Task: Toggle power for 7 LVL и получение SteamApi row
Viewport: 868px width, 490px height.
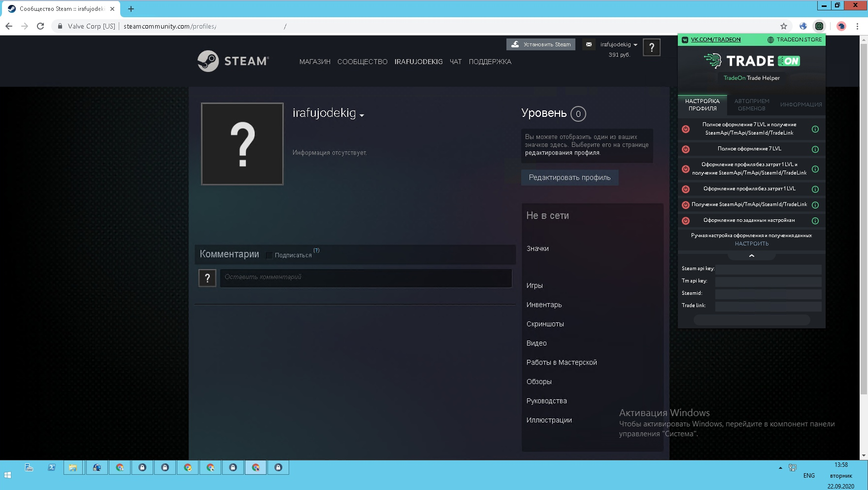Action: (686, 129)
